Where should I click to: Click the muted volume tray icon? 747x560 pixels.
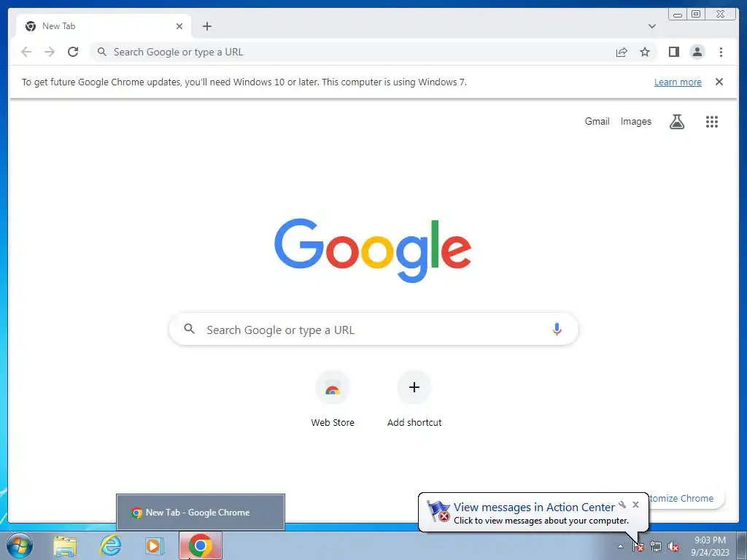673,546
